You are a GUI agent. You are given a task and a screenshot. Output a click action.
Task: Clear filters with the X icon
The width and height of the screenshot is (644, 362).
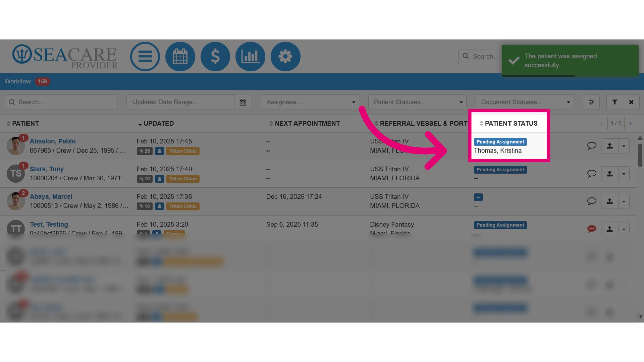tap(631, 102)
